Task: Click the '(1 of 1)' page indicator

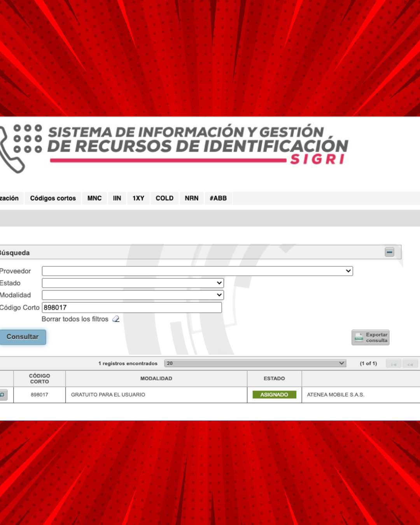Action: click(x=368, y=364)
